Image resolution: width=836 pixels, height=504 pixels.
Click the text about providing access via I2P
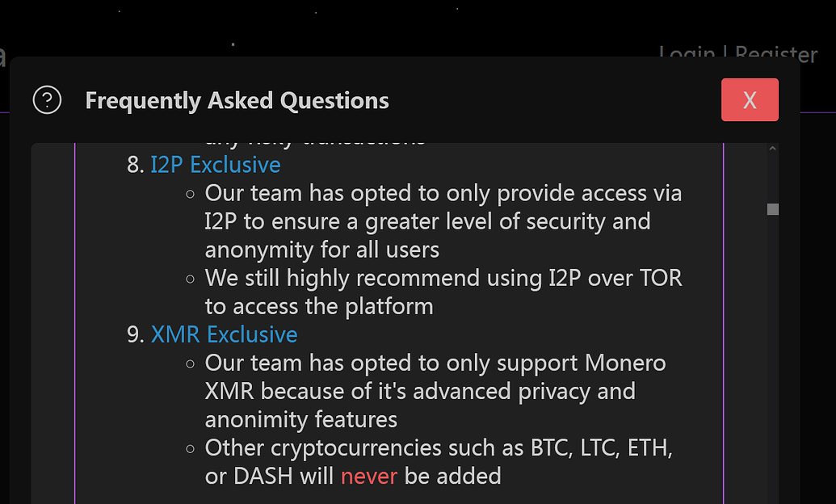pos(443,194)
